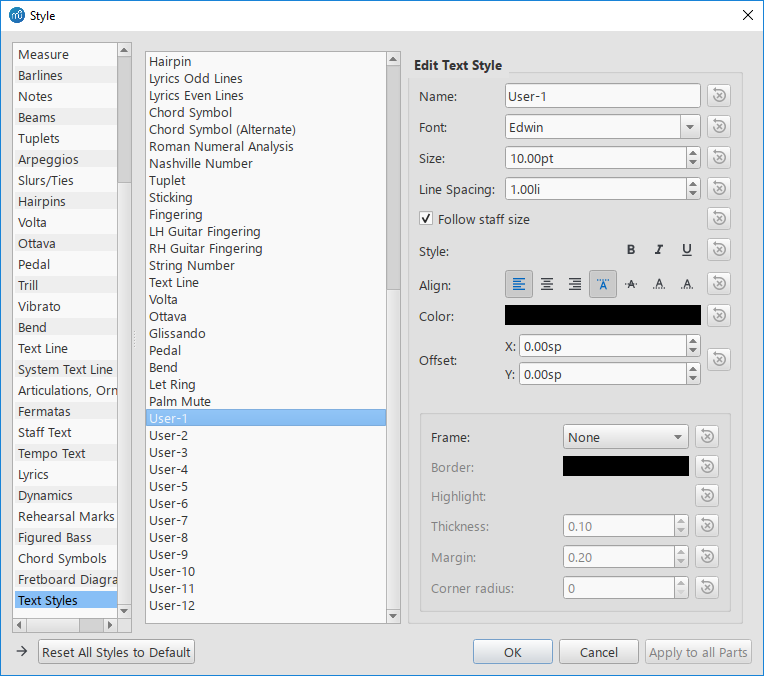Increase the Size value
The image size is (764, 676).
click(693, 153)
